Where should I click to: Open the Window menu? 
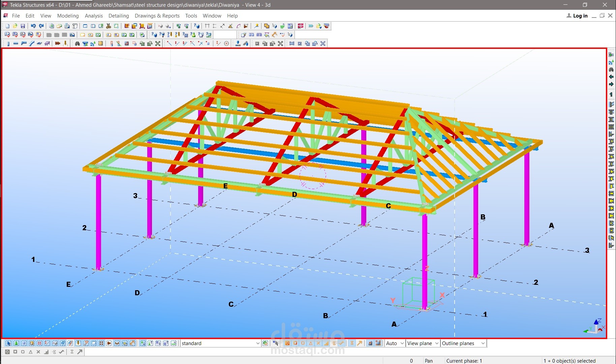click(x=212, y=16)
